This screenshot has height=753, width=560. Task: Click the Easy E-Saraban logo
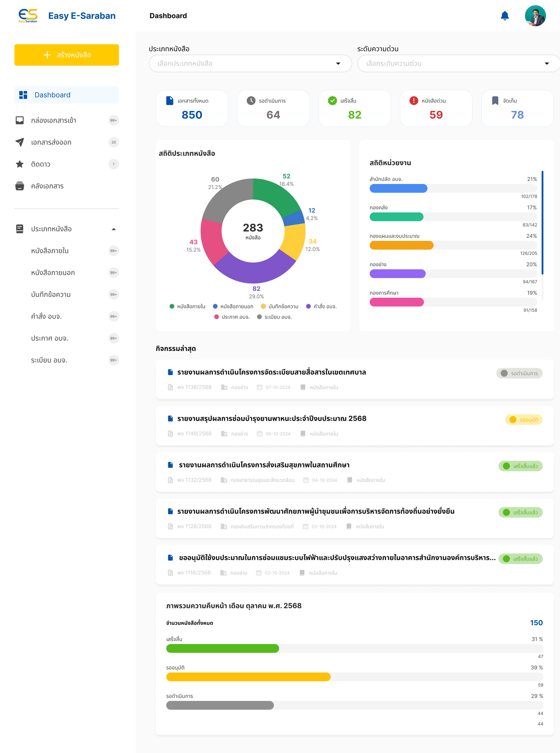click(28, 16)
